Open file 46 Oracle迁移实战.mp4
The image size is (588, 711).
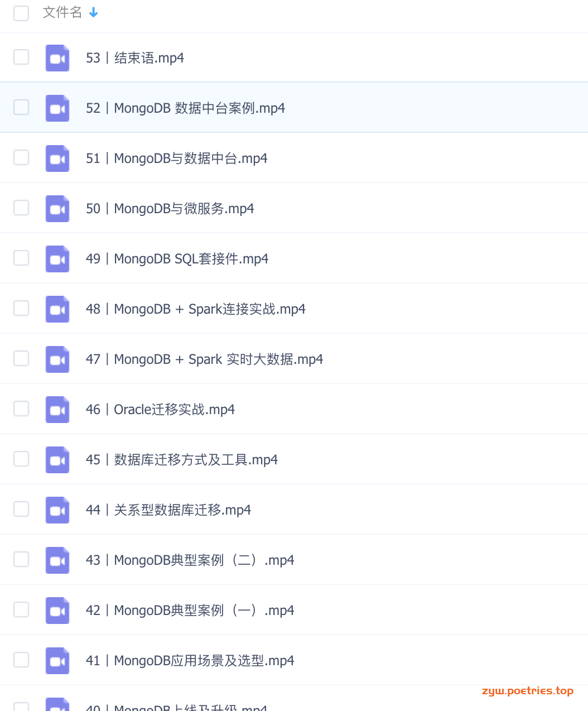160,410
